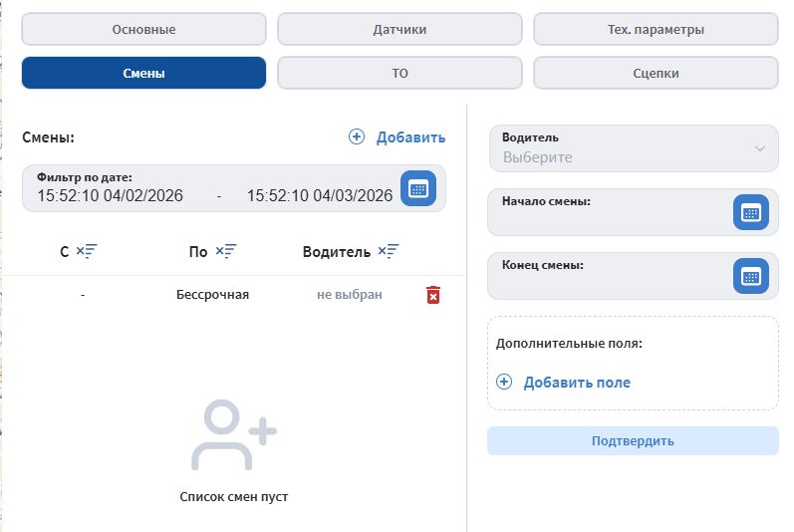Edit the filter end date 04/03/2026
Viewport: 794px width, 532px height.
pyautogui.click(x=320, y=195)
